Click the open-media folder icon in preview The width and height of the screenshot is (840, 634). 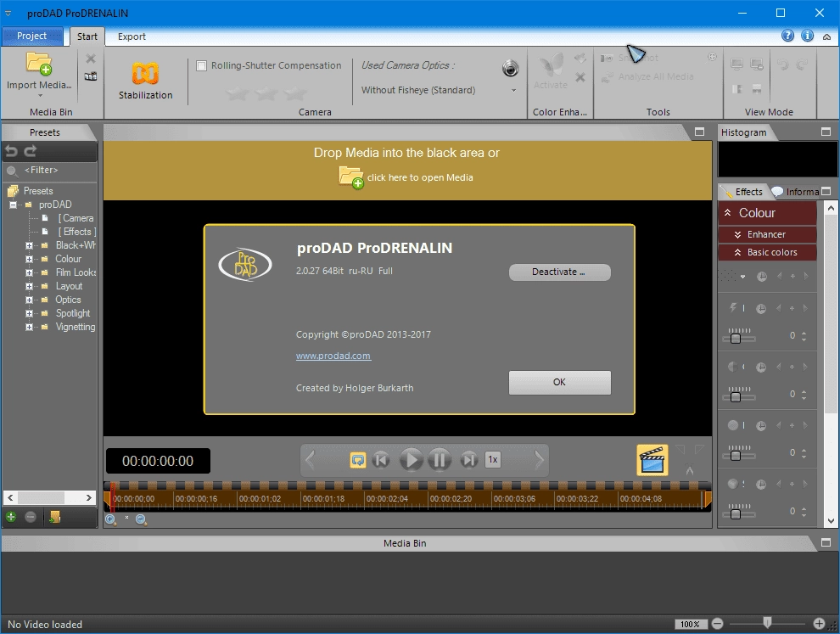coord(351,177)
